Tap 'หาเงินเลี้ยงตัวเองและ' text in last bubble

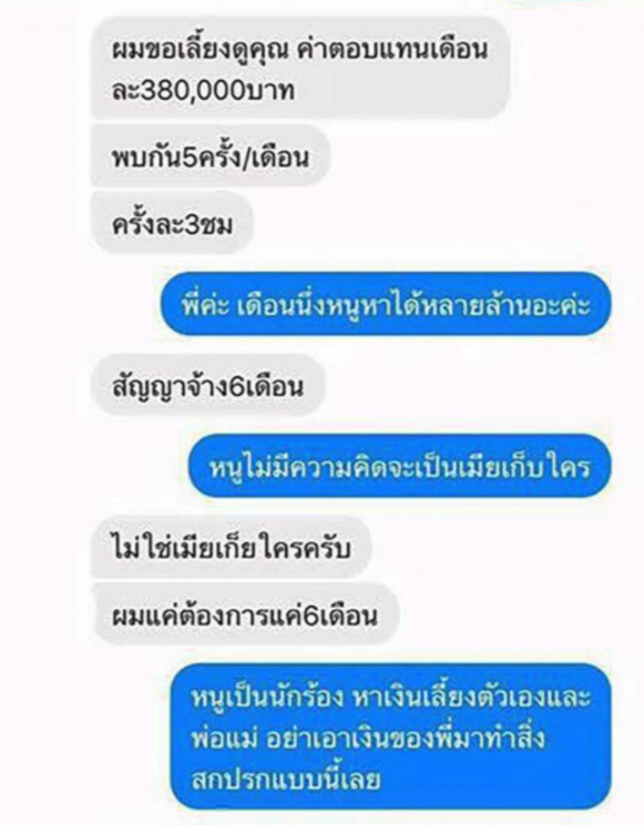471,697
